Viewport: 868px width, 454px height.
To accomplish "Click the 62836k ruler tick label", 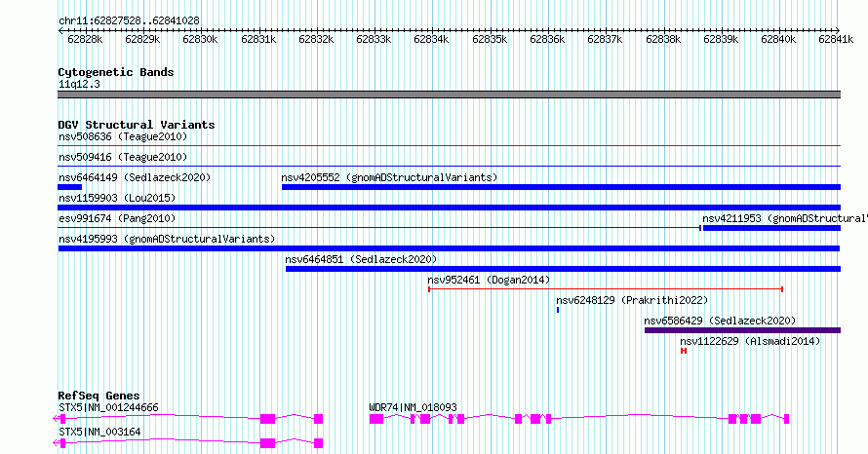I will [547, 39].
